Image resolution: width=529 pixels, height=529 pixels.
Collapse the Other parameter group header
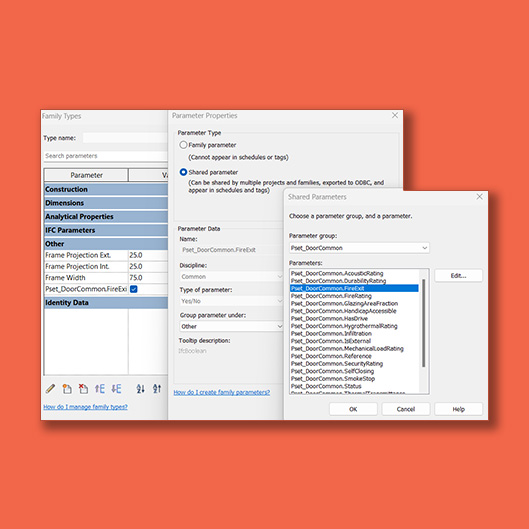[x=106, y=244]
